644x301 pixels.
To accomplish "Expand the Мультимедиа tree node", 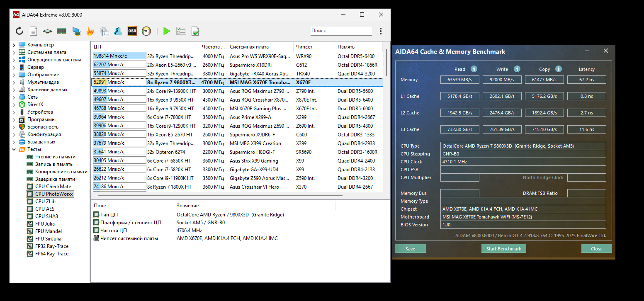I will (x=14, y=82).
